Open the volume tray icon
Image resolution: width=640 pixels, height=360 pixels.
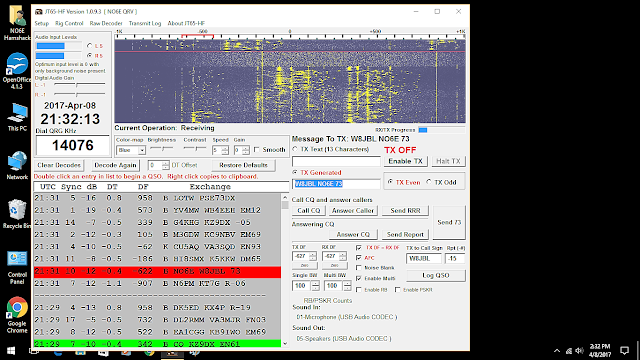click(x=579, y=351)
